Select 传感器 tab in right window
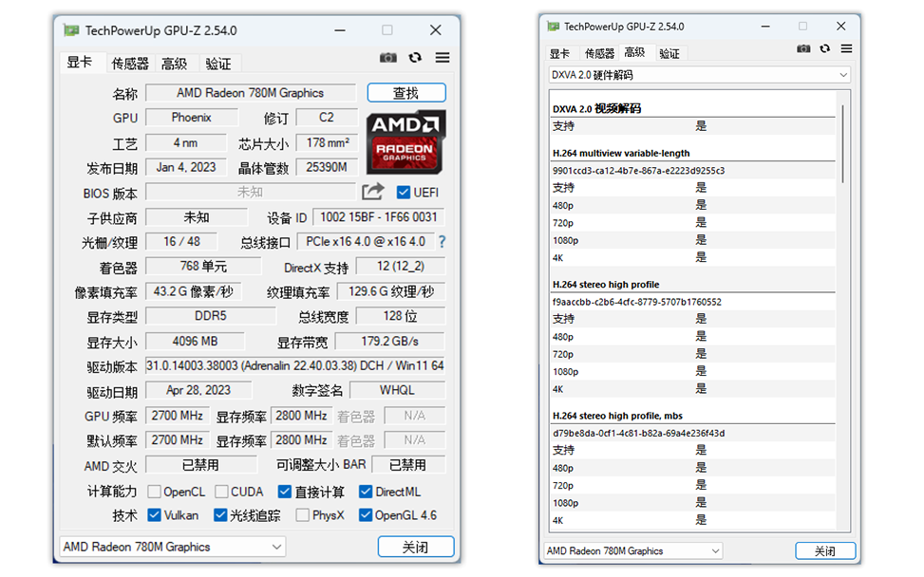Screen dimensions: 924x577 tap(599, 53)
